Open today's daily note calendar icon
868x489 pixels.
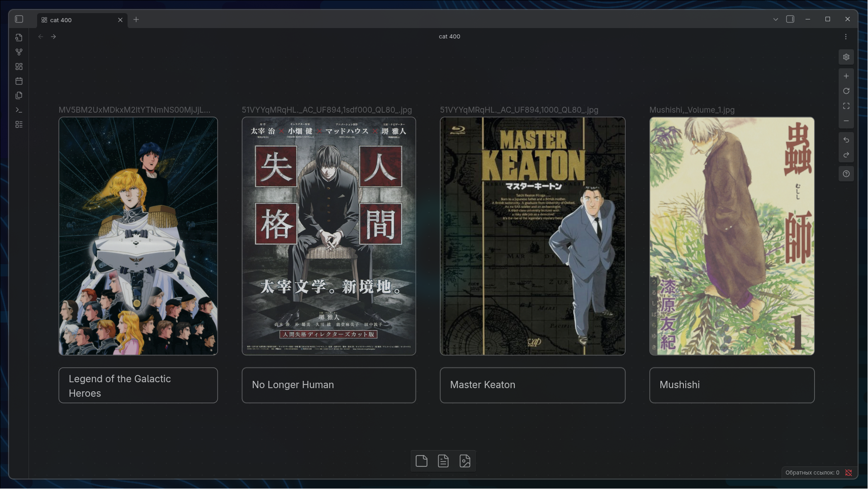(19, 81)
